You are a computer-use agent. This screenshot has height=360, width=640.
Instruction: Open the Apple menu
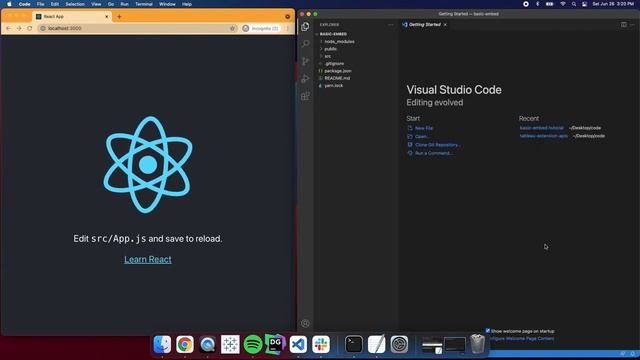[x=9, y=4]
